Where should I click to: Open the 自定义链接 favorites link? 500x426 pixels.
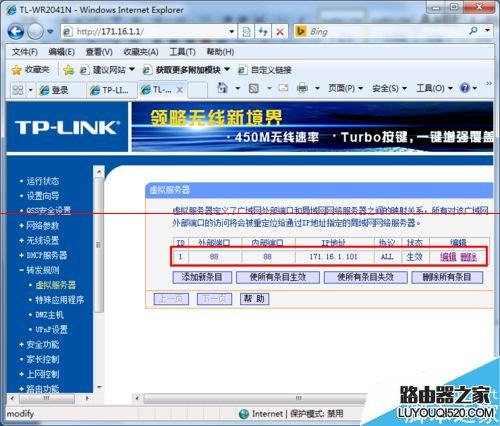(265, 70)
